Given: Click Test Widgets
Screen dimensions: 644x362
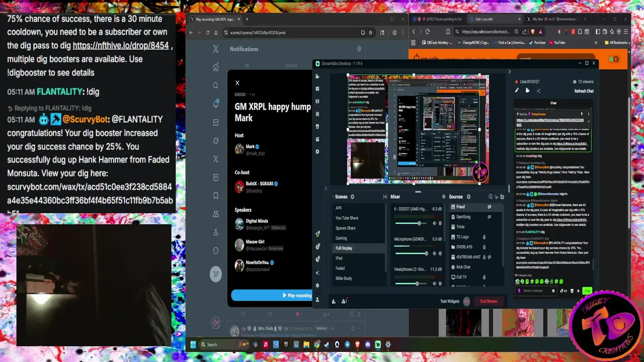Looking at the screenshot, I should (x=450, y=301).
